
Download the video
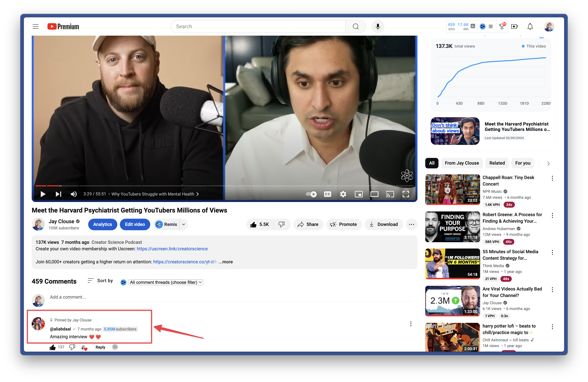(384, 224)
